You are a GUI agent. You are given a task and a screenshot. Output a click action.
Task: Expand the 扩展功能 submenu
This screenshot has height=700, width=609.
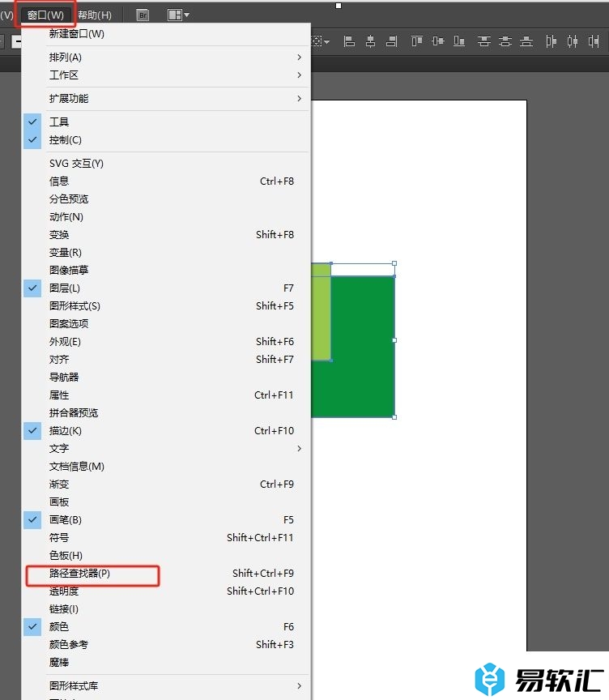point(166,99)
